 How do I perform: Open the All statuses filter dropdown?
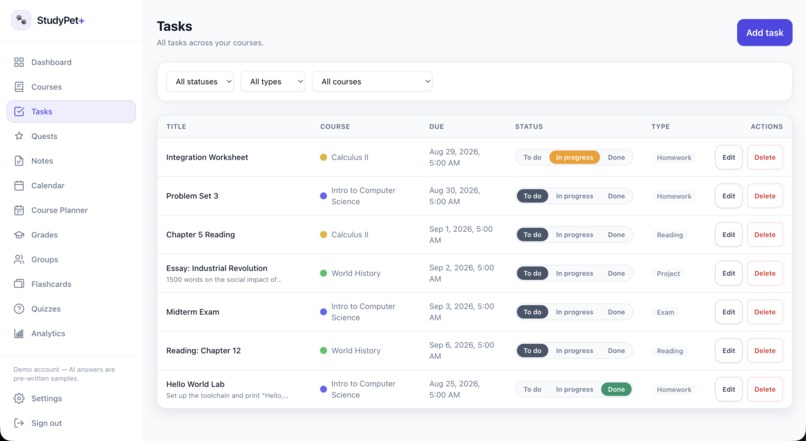[200, 82]
